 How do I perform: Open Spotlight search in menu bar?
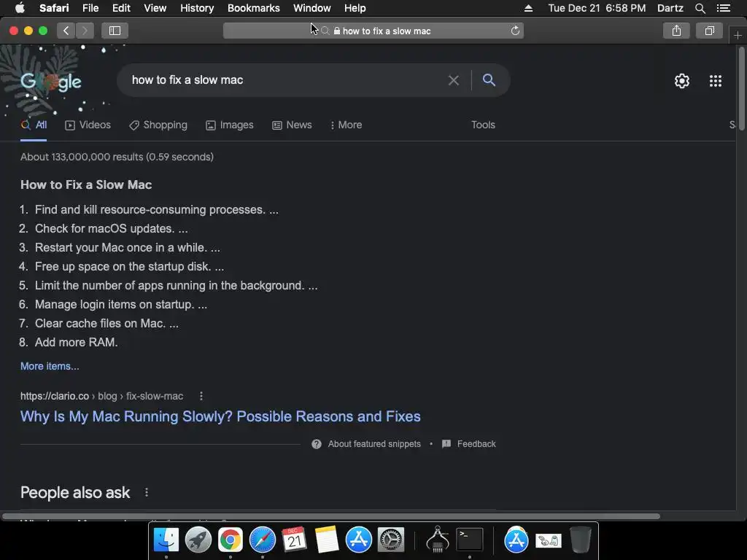coord(700,8)
